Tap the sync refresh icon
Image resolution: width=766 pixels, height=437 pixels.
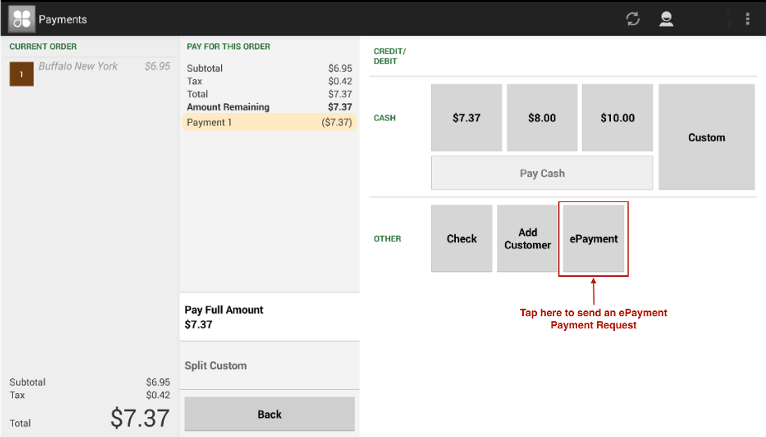point(632,19)
